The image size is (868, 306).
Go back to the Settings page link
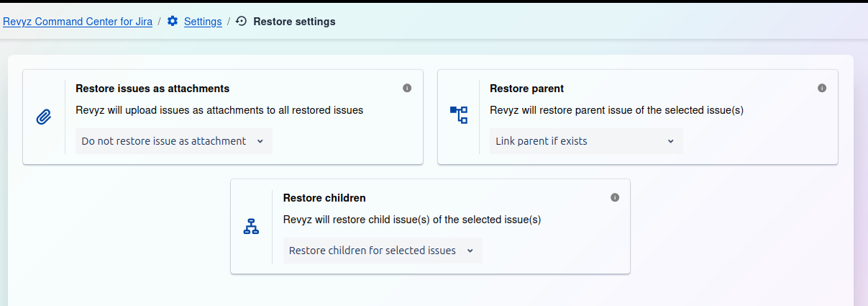click(203, 22)
